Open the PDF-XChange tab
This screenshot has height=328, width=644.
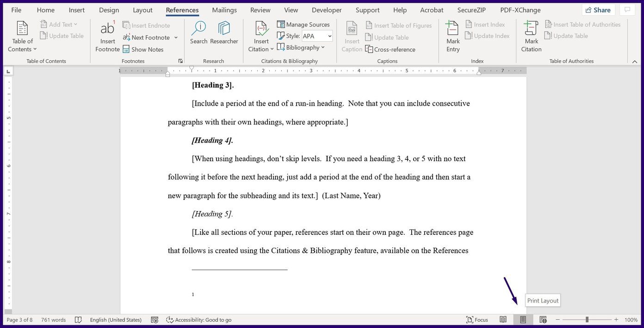tap(520, 10)
